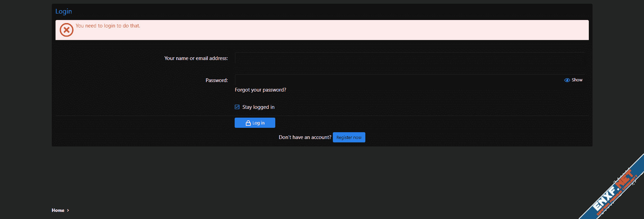Focus the name or email address field
Screen dimensions: 644x219
tap(410, 58)
